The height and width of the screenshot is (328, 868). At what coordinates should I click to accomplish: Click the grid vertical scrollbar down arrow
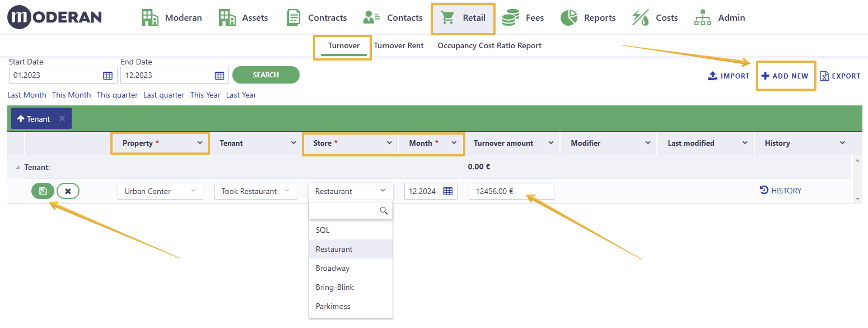[x=857, y=199]
